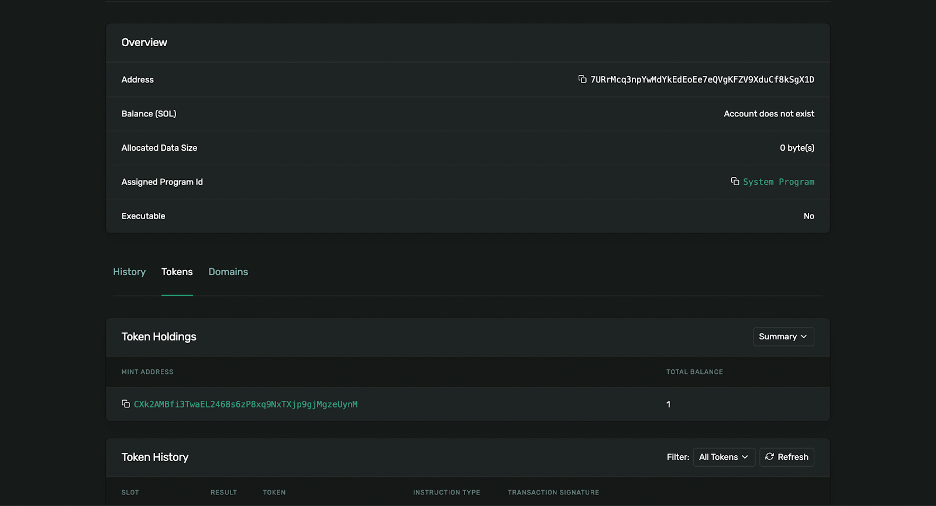
Task: Open the All Tokens filter dropdown
Action: (723, 457)
